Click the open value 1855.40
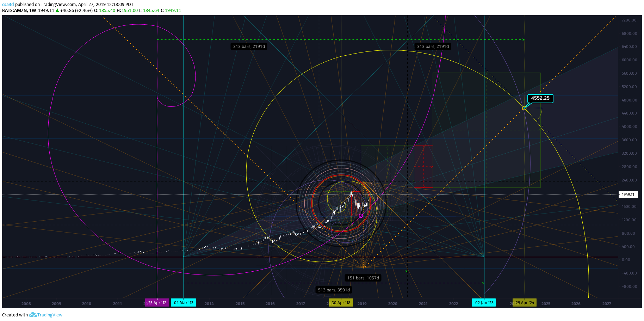 107,11
